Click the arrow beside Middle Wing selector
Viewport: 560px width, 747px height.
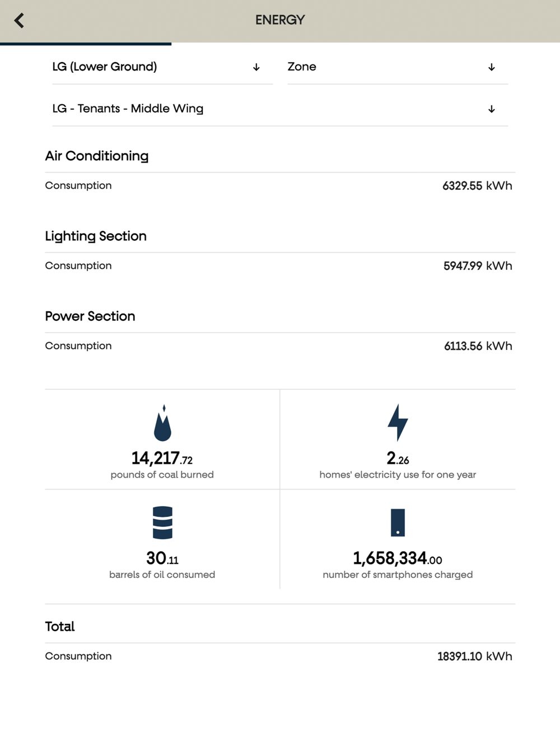click(491, 109)
